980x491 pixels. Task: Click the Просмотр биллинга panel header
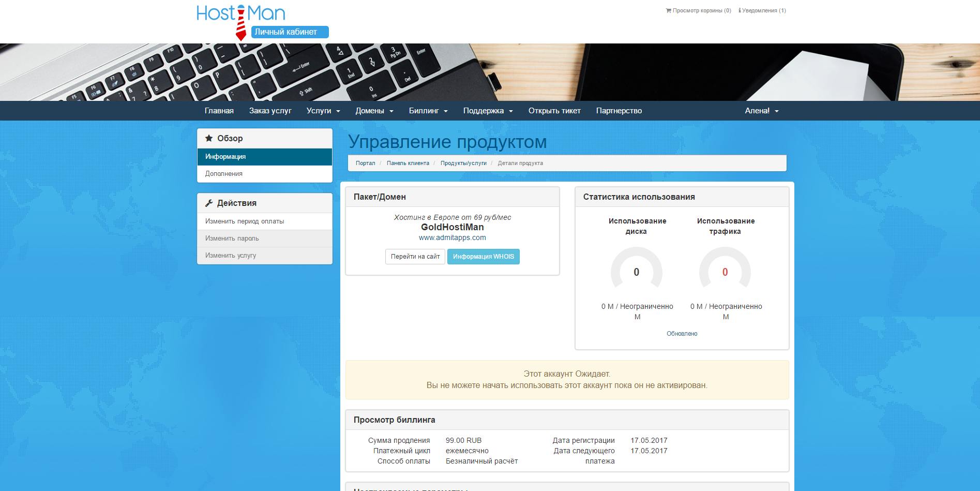(567, 420)
